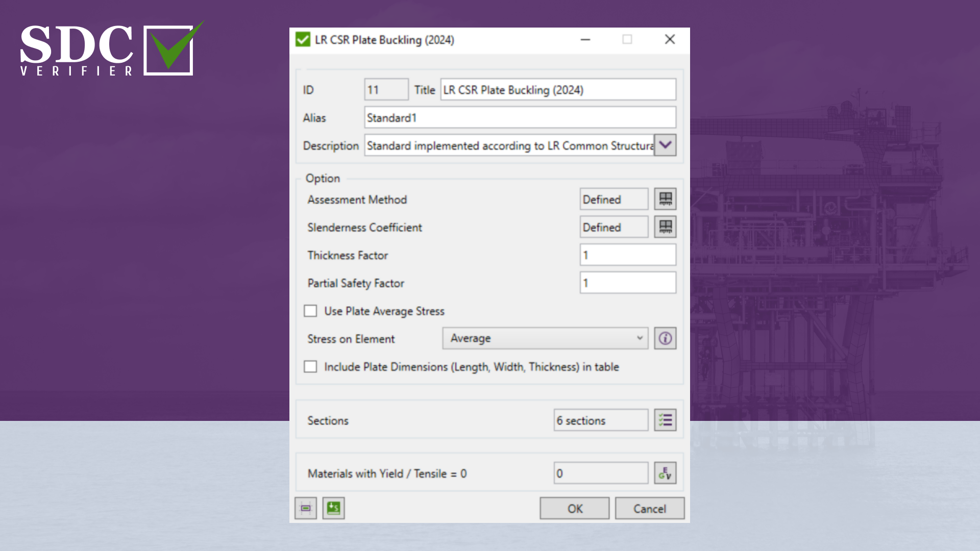
Task: Click the Thickness Factor label
Action: 348,255
